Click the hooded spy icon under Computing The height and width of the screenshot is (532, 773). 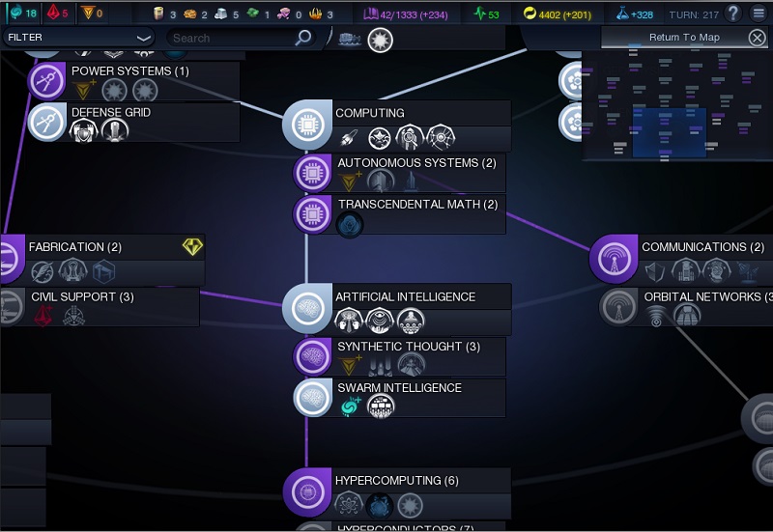pos(410,137)
